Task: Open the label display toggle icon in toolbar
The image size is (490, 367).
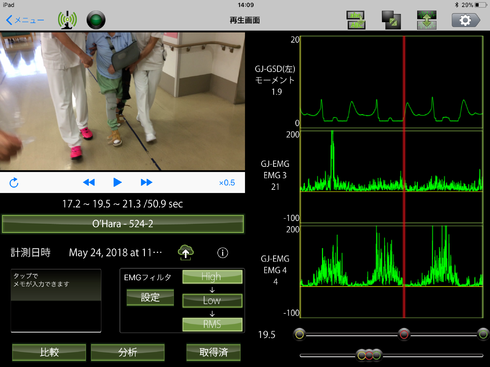Action: tap(356, 20)
